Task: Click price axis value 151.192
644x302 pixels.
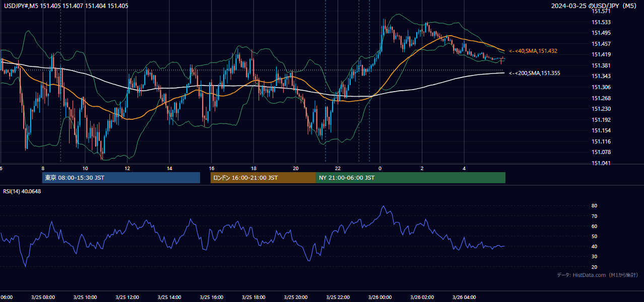Action: (601, 120)
